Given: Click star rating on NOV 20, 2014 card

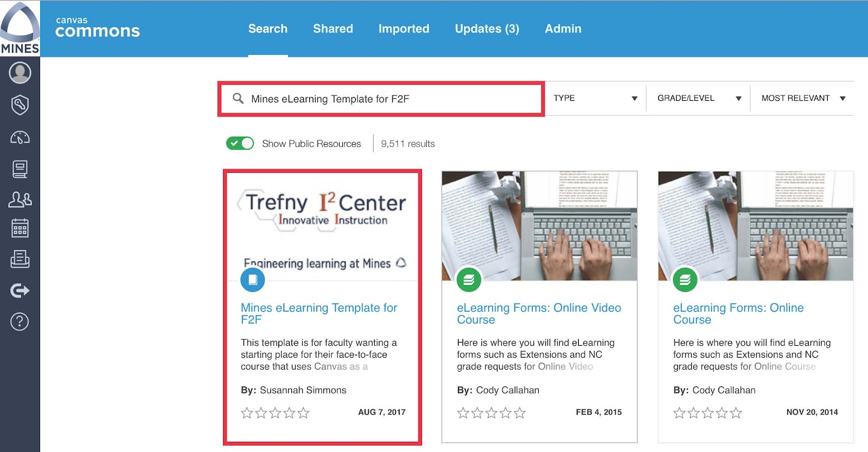Looking at the screenshot, I should [x=707, y=413].
